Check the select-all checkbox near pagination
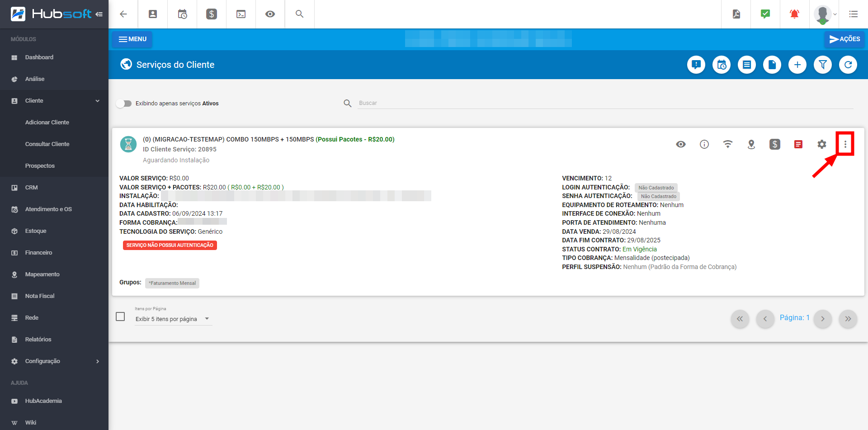868x430 pixels. click(x=120, y=317)
